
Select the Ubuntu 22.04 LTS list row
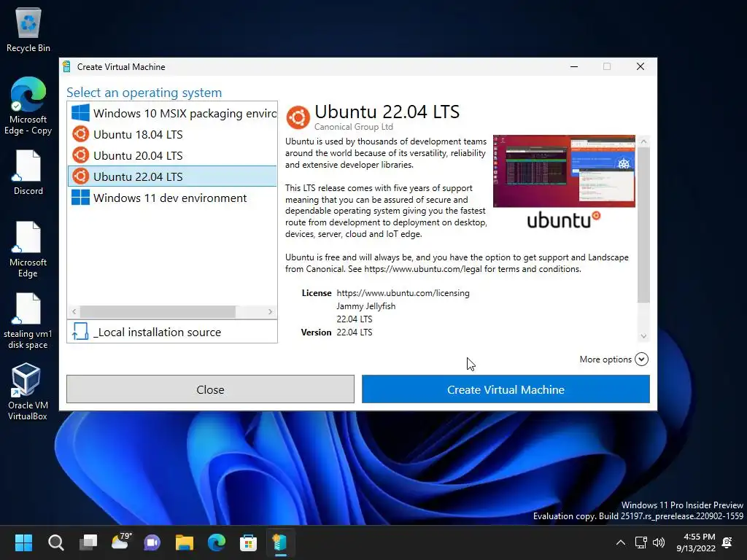coord(172,176)
